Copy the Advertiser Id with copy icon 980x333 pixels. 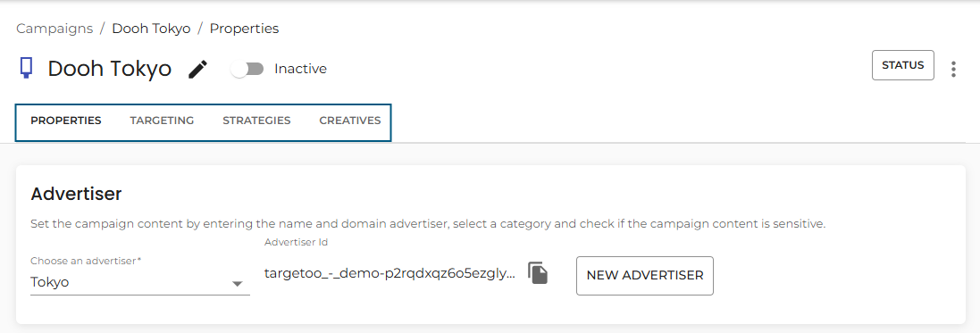point(538,273)
